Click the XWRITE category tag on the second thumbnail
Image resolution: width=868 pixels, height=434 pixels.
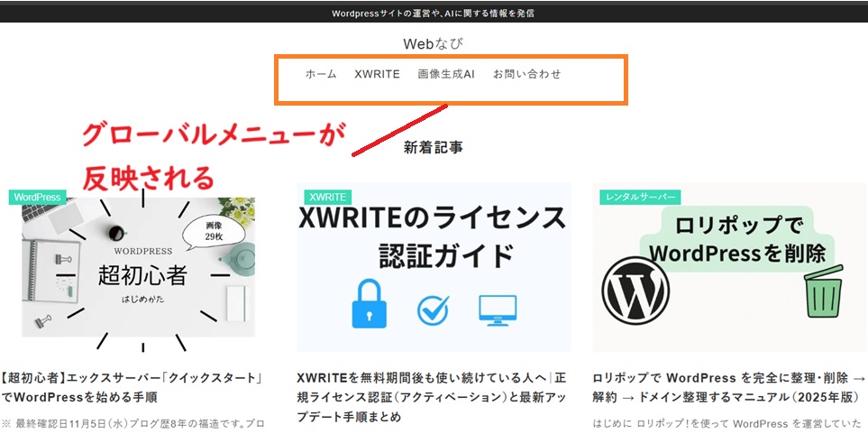tap(328, 197)
